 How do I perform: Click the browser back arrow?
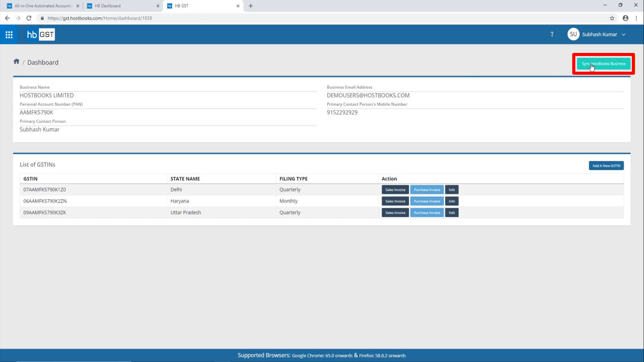click(7, 18)
